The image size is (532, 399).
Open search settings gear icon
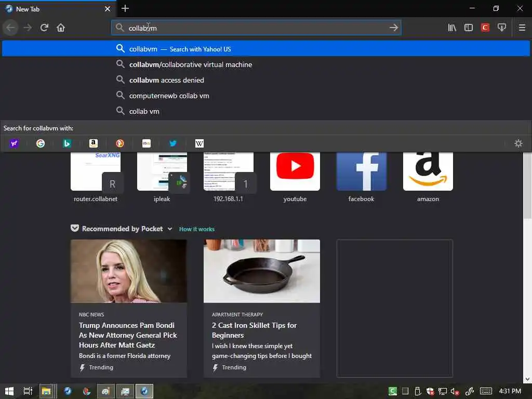[x=518, y=143]
